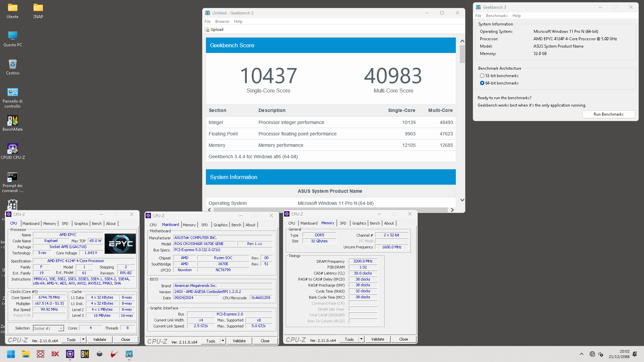
Task: Show hidden tray icons chevron
Action: 582,354
